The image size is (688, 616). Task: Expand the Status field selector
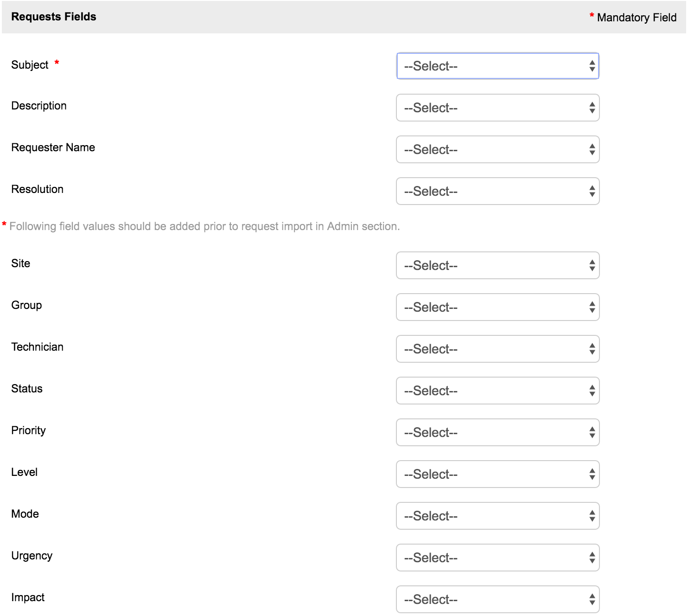tap(497, 391)
